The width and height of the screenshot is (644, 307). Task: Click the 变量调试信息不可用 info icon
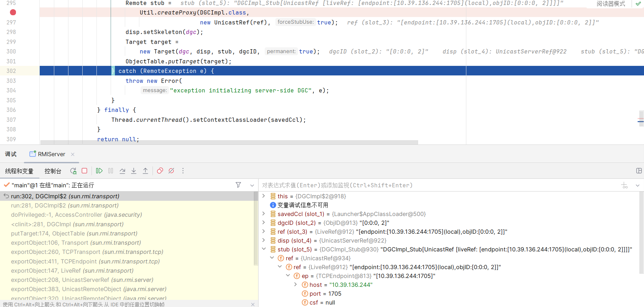coord(273,205)
